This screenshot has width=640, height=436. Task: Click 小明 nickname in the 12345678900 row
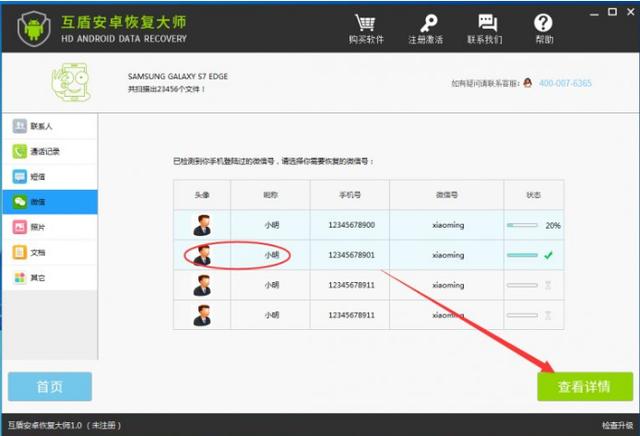pyautogui.click(x=271, y=225)
